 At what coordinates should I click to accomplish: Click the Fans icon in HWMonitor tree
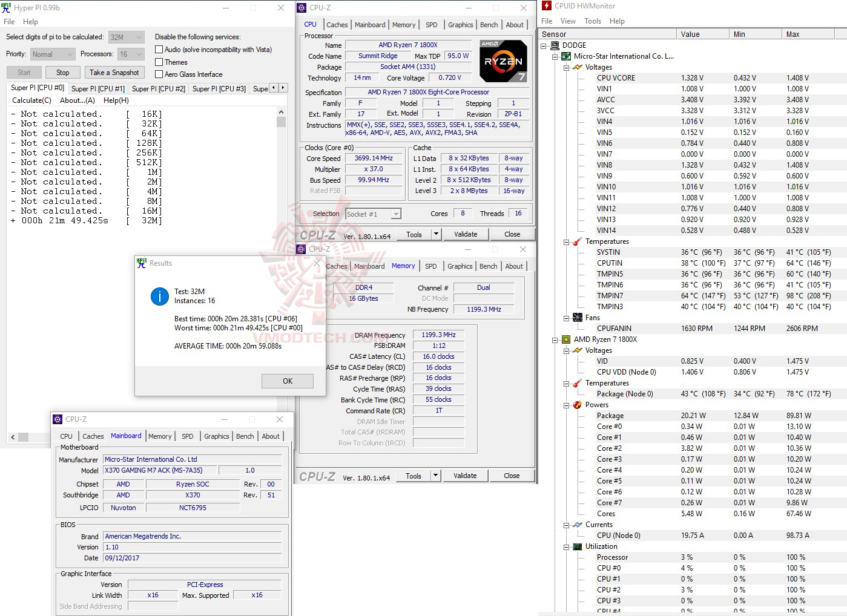pos(578,318)
